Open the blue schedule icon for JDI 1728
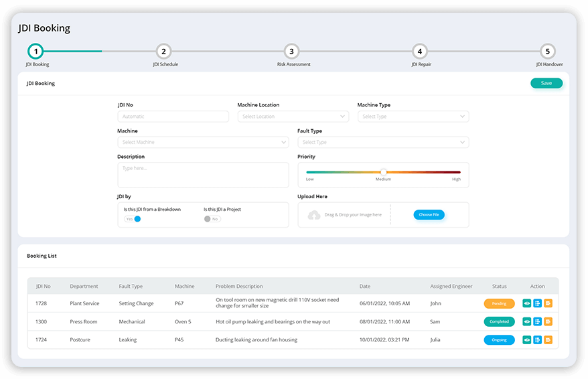The height and width of the screenshot is (379, 588). (x=537, y=303)
